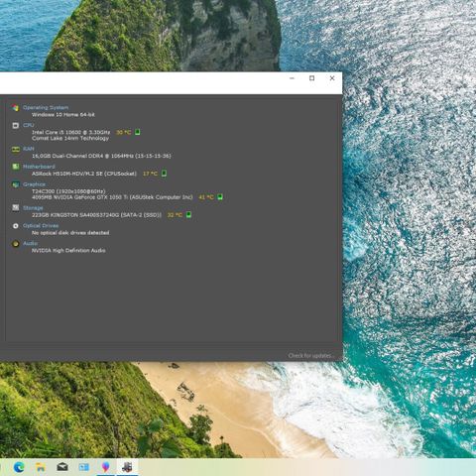Click the T24C300 monitor resolution line
The height and width of the screenshot is (476, 476).
tap(68, 191)
